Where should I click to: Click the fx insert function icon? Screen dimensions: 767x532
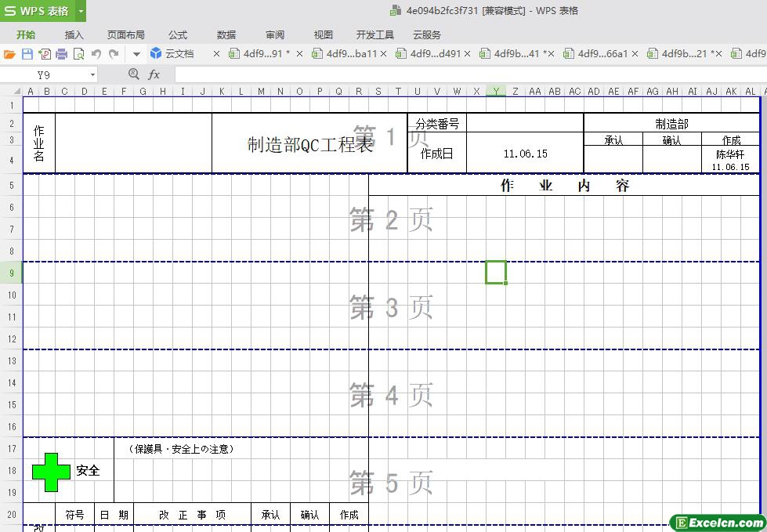[x=154, y=74]
